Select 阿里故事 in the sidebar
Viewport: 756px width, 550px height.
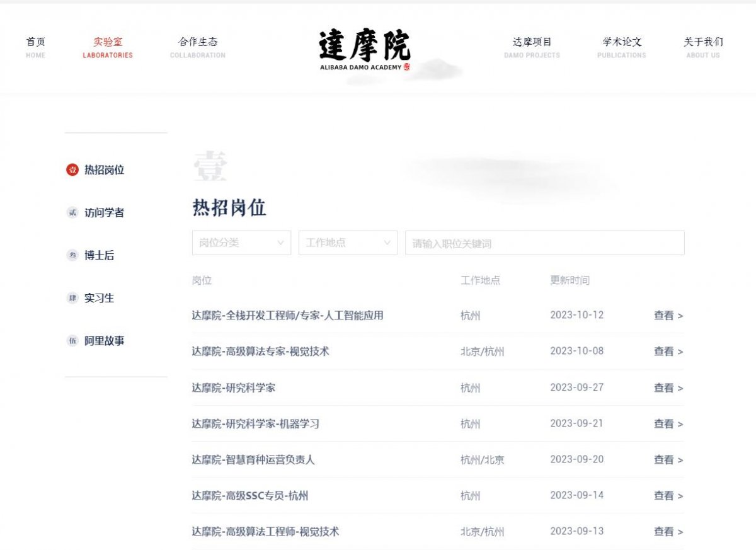pos(105,341)
